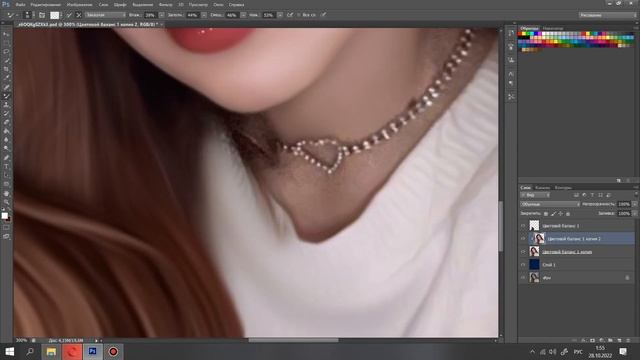Open the «Смеш.» value slider arrow
The image size is (640, 360).
point(243,15)
